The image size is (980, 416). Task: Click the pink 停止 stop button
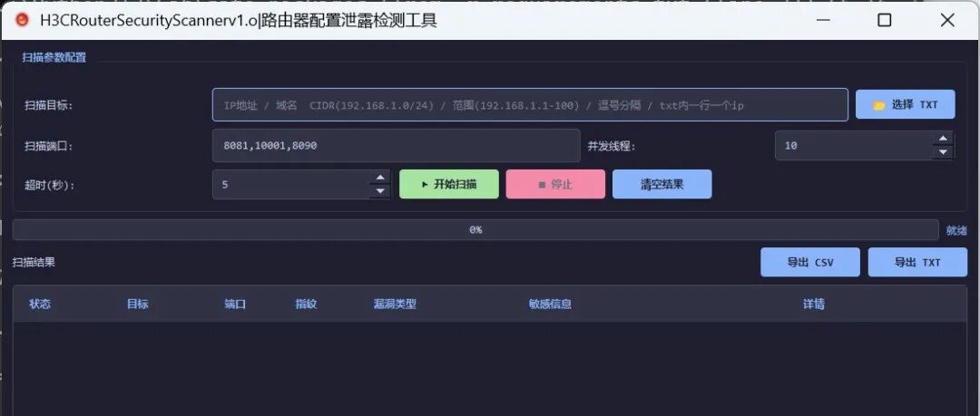555,184
